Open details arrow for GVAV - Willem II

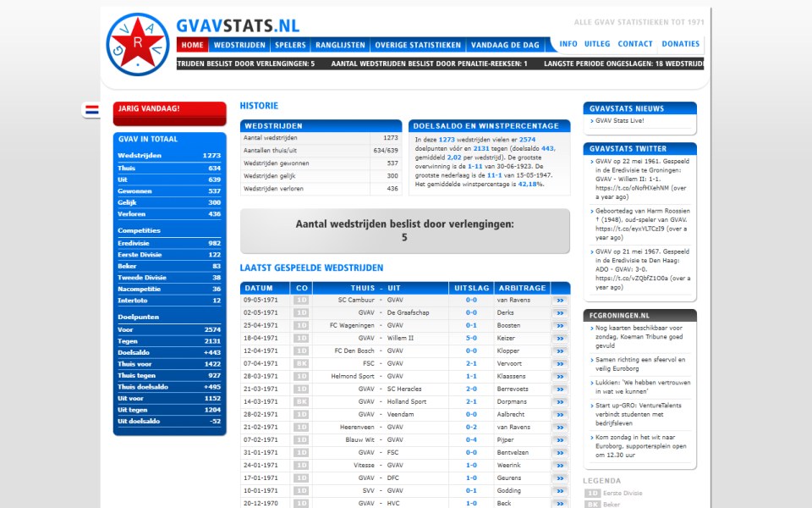[560, 339]
